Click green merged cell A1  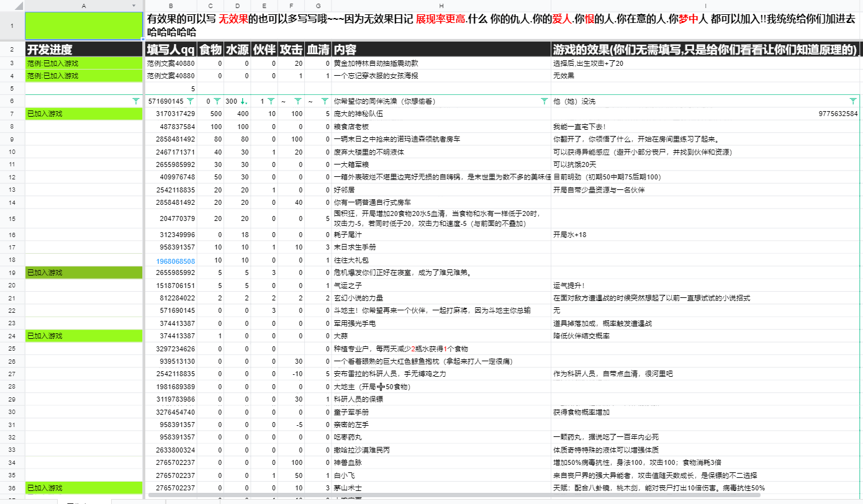tap(84, 25)
